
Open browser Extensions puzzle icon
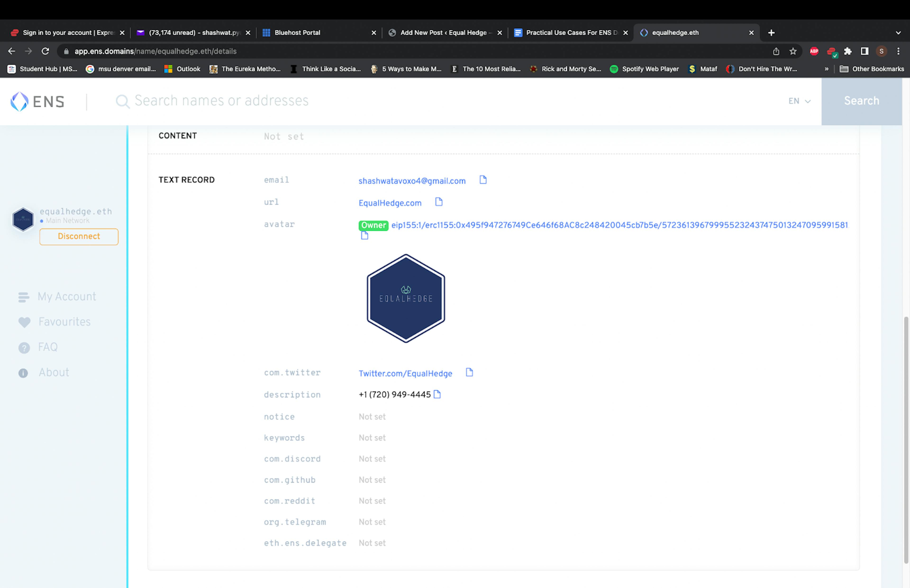[847, 51]
